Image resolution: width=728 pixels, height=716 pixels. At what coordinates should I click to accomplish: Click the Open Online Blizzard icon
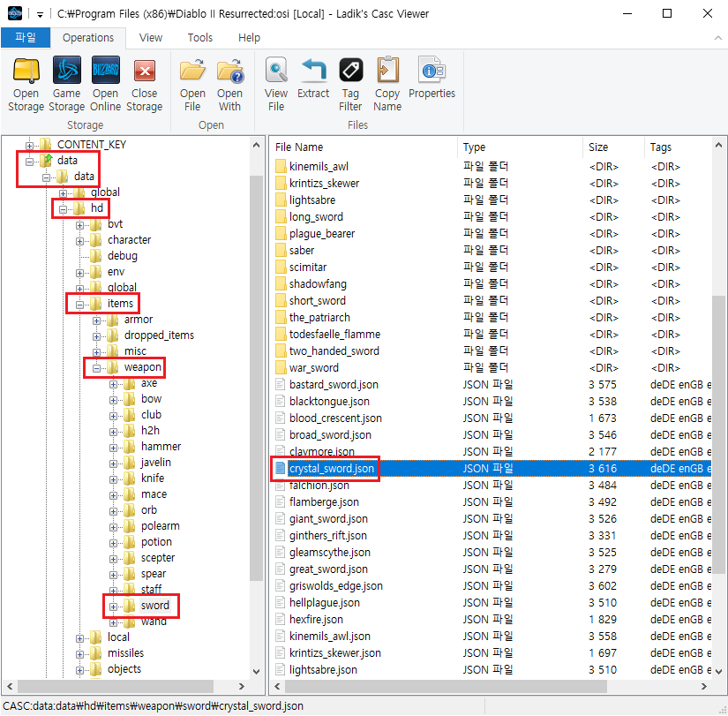click(x=105, y=71)
